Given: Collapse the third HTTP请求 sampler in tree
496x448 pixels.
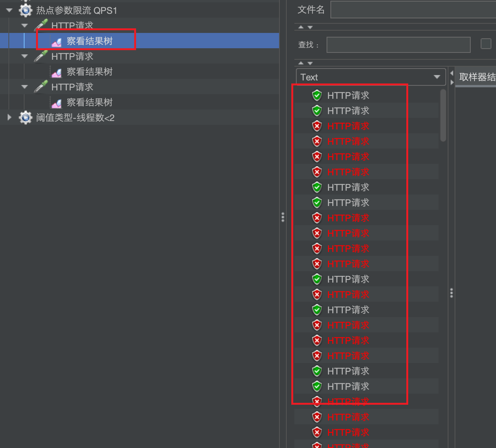Looking at the screenshot, I should [25, 87].
